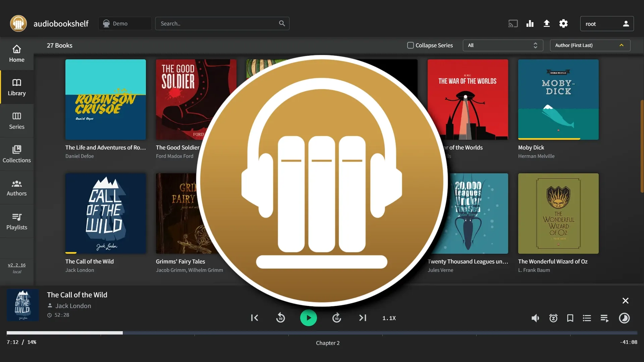Viewport: 644px width, 362px height.
Task: Open the root account menu
Action: (606, 23)
